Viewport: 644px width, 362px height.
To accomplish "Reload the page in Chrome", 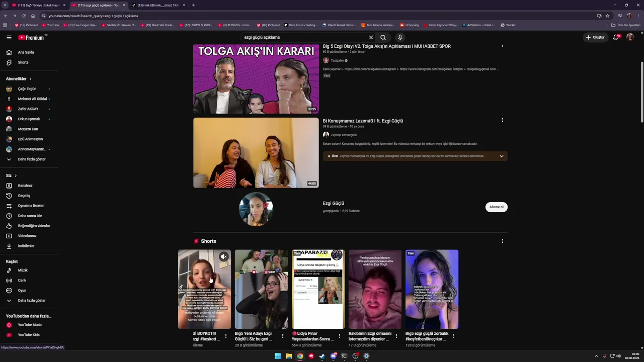I will [24, 16].
